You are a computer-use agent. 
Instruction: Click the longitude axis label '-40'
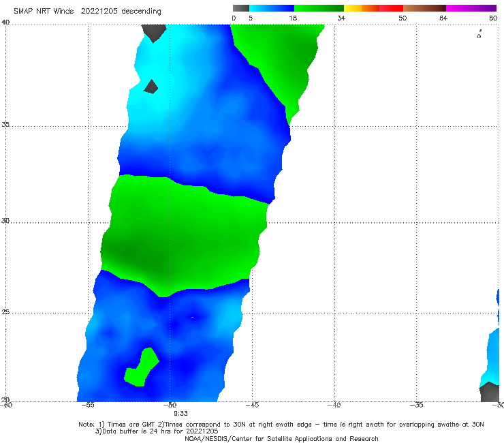click(334, 405)
